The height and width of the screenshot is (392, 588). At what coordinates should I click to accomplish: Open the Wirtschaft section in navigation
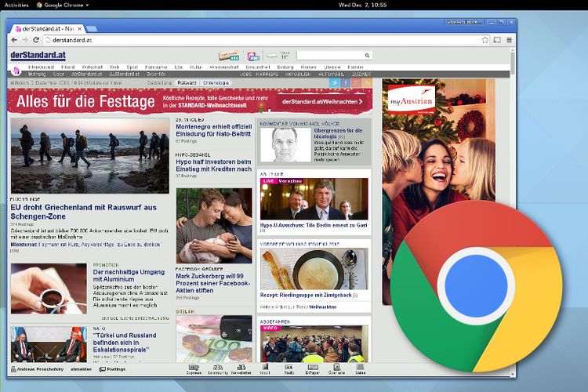click(x=92, y=67)
